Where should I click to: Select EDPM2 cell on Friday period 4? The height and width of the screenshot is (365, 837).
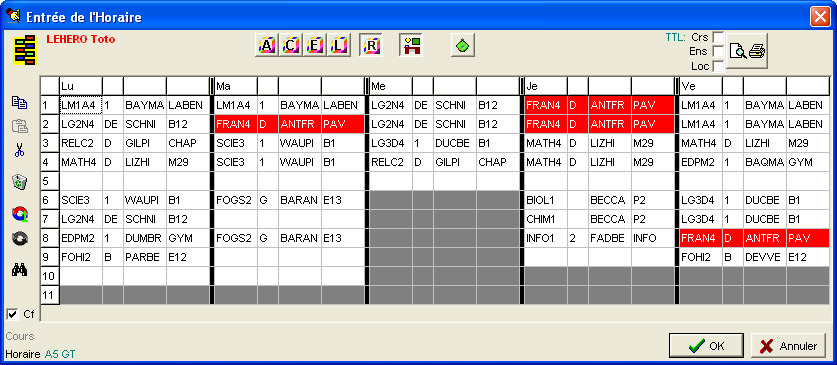click(x=700, y=162)
